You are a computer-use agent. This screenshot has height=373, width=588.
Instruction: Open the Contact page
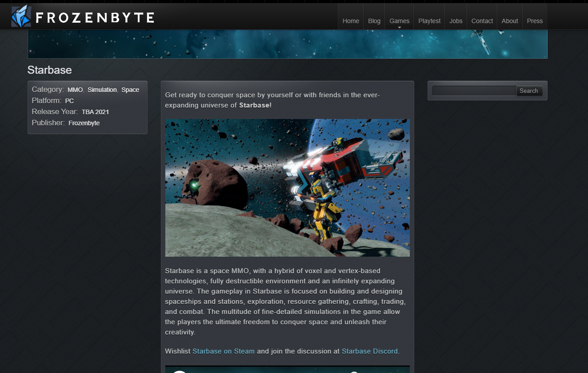(x=482, y=21)
